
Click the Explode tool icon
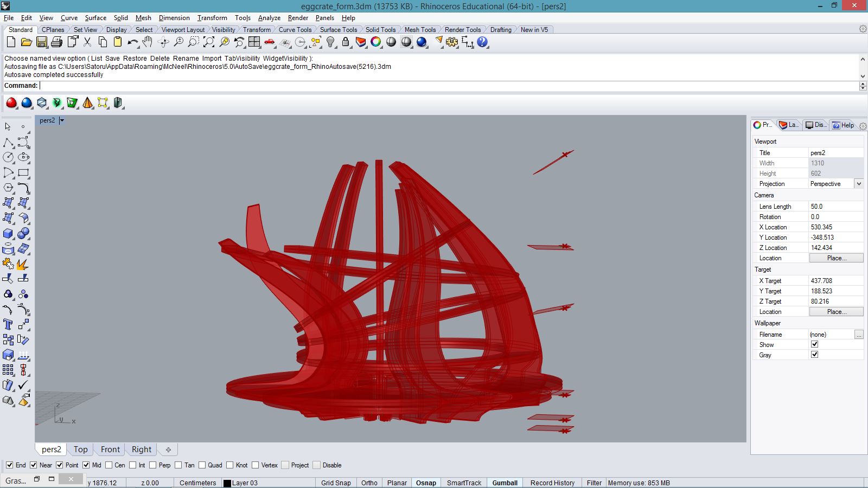point(23,264)
